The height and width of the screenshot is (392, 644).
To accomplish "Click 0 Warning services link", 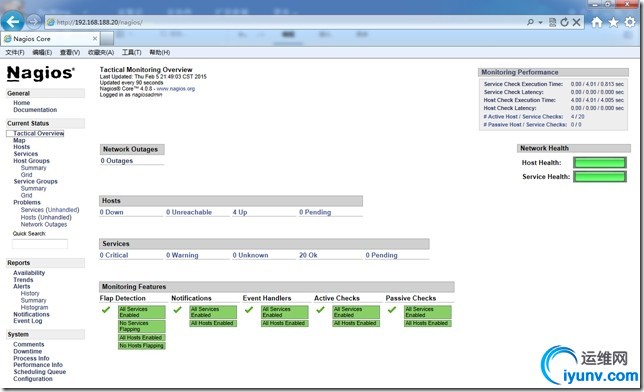I will pyautogui.click(x=182, y=255).
